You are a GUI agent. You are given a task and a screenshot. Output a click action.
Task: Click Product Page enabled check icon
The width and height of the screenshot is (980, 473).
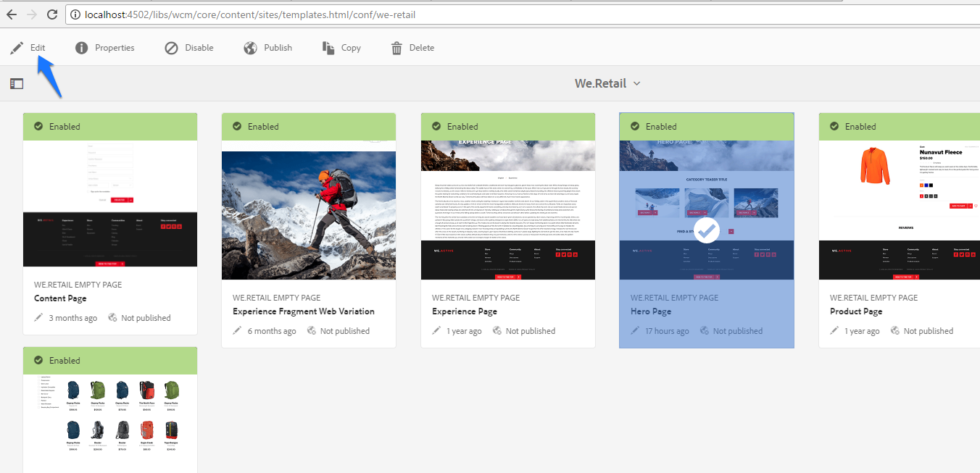tap(834, 126)
